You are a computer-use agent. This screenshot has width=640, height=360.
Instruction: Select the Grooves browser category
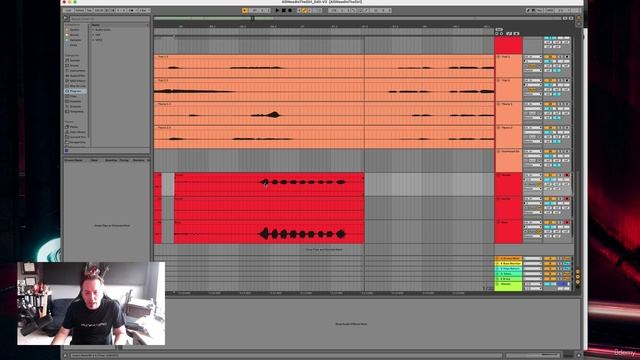pyautogui.click(x=75, y=106)
